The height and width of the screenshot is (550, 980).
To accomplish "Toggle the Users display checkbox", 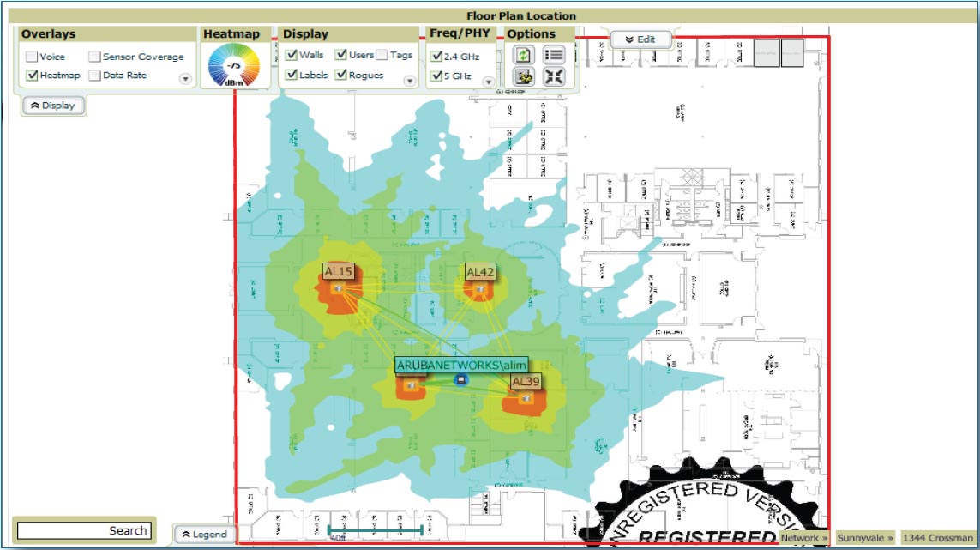I will (x=340, y=55).
